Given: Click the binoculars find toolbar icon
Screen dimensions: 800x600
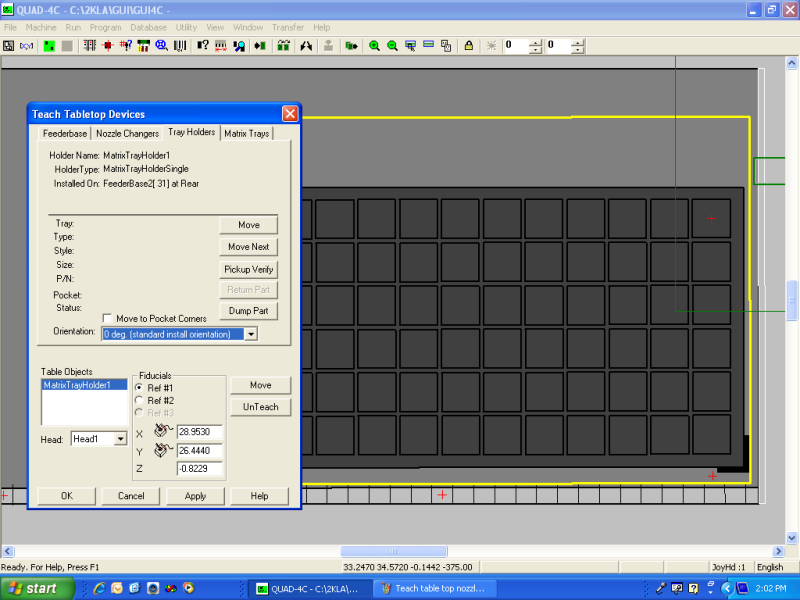Looking at the screenshot, I should tap(306, 46).
